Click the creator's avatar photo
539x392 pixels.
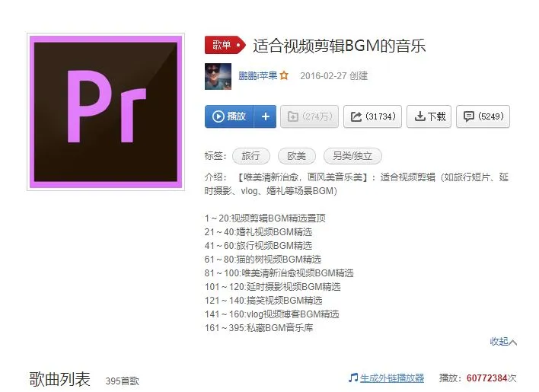pos(218,76)
